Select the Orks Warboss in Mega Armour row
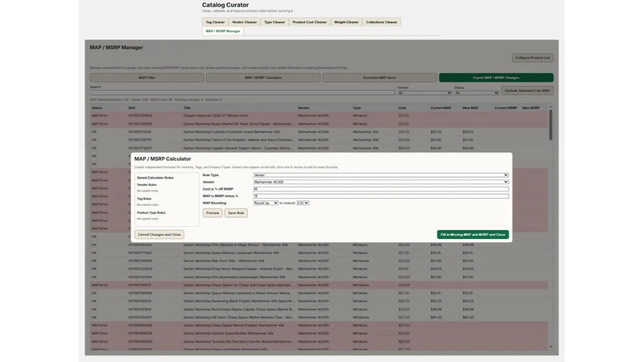Viewport: 644px width, 362px height. [x=319, y=245]
